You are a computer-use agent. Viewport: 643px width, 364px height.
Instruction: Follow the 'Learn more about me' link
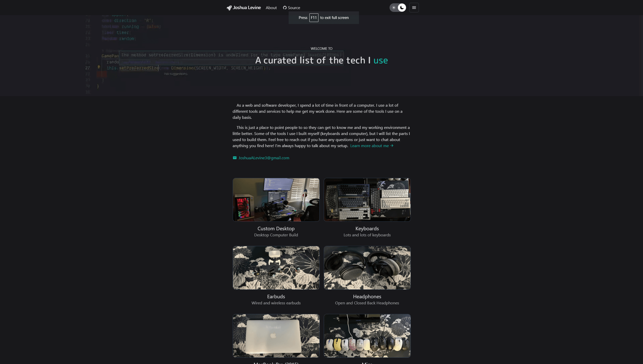372,146
